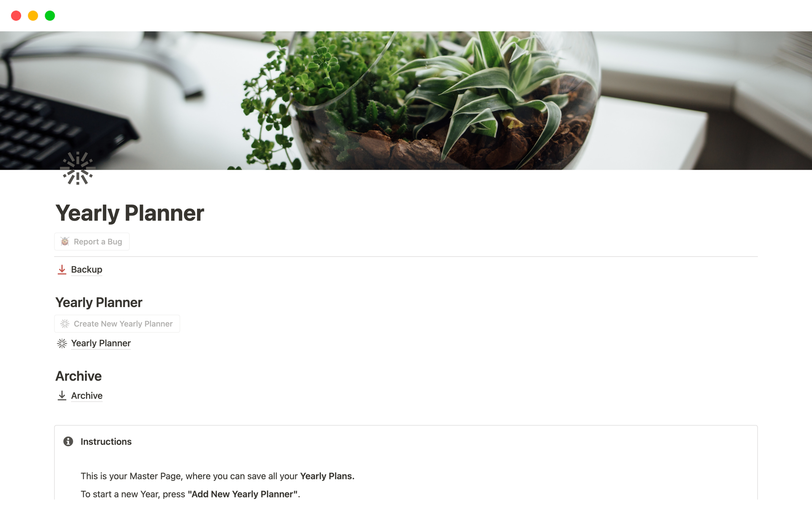Click macOS red close button
The width and height of the screenshot is (812, 508).
15,16
